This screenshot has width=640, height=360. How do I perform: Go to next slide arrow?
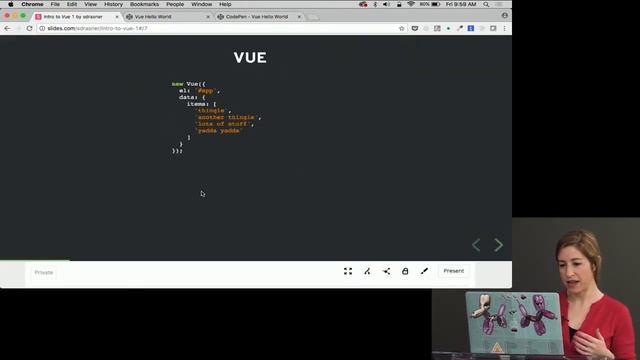[x=498, y=245]
